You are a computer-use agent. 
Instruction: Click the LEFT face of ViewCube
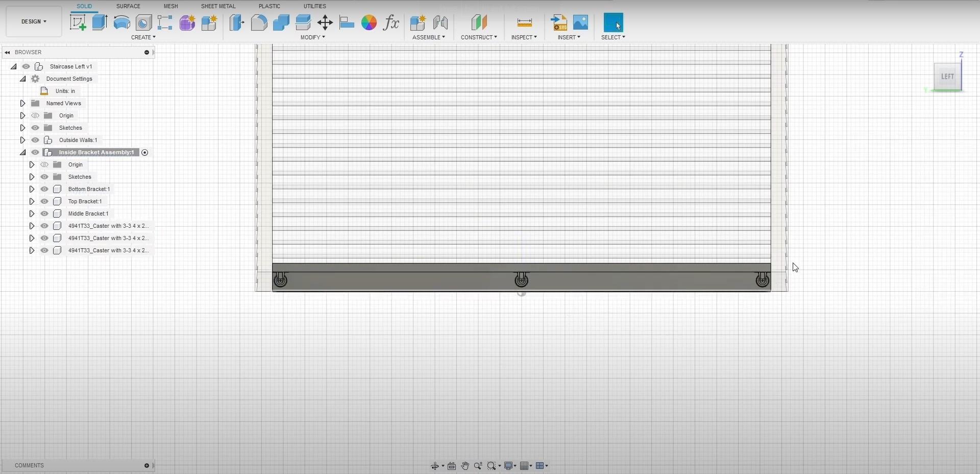click(947, 77)
